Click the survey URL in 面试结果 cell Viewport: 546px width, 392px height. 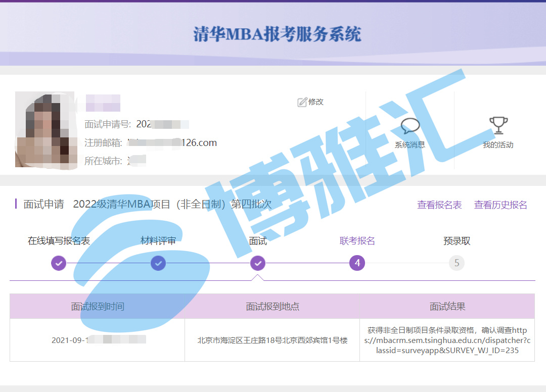tap(447, 340)
